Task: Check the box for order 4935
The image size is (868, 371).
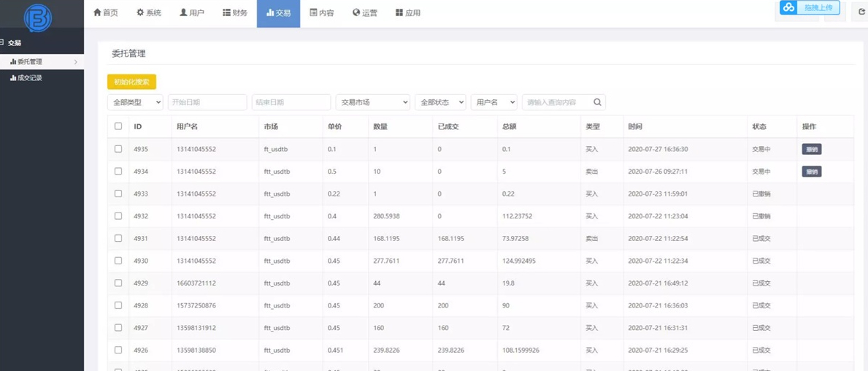Action: coord(118,149)
